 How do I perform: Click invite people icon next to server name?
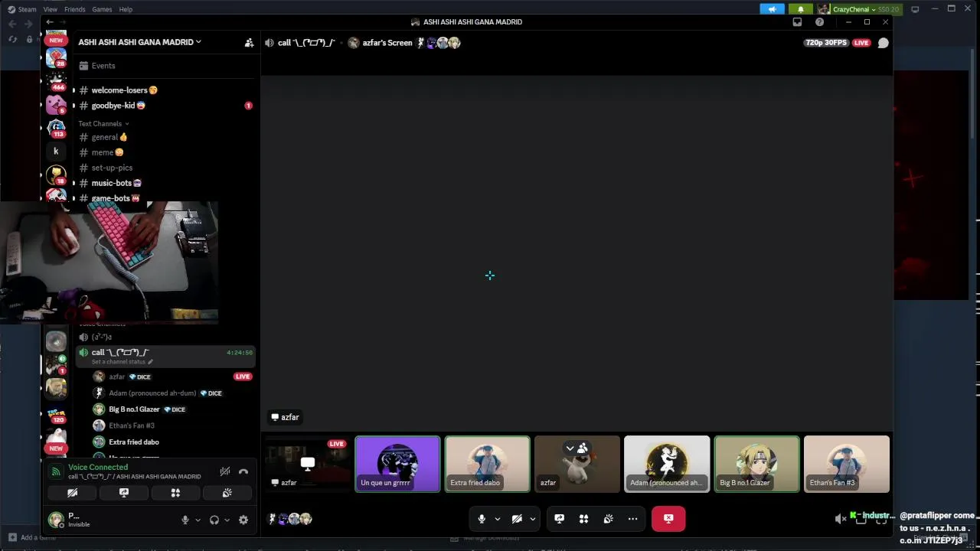coord(249,43)
